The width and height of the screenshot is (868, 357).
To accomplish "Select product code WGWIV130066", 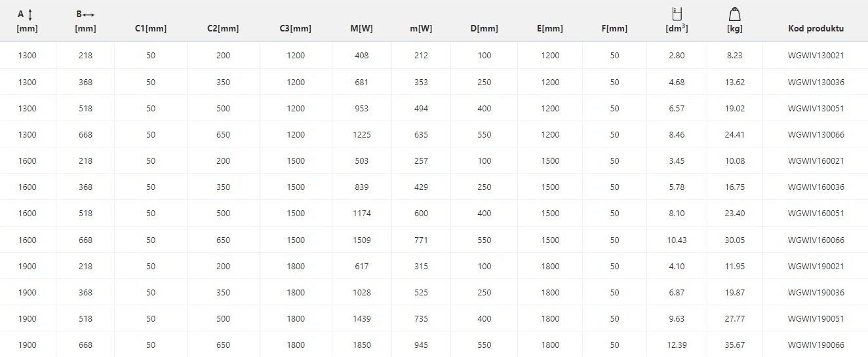I will pos(816,135).
